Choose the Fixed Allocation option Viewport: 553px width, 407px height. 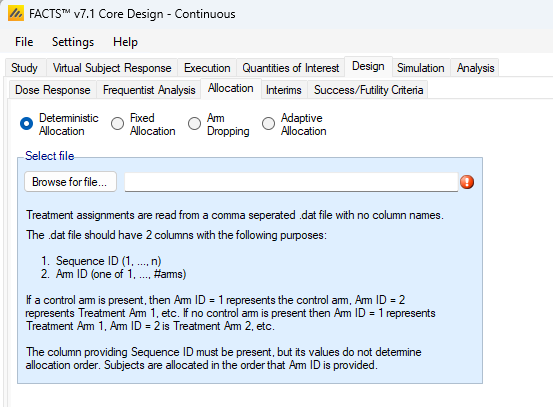pos(117,124)
